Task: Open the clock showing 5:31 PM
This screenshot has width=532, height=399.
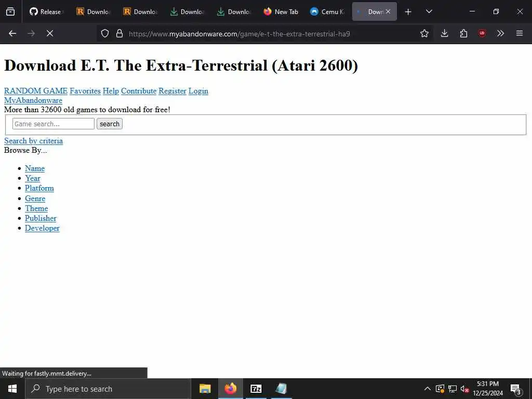Action: (x=488, y=389)
